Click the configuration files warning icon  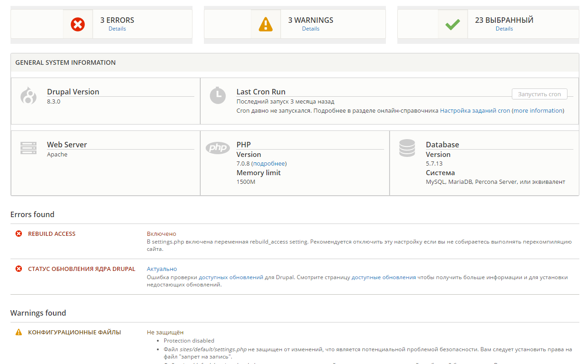[19, 332]
